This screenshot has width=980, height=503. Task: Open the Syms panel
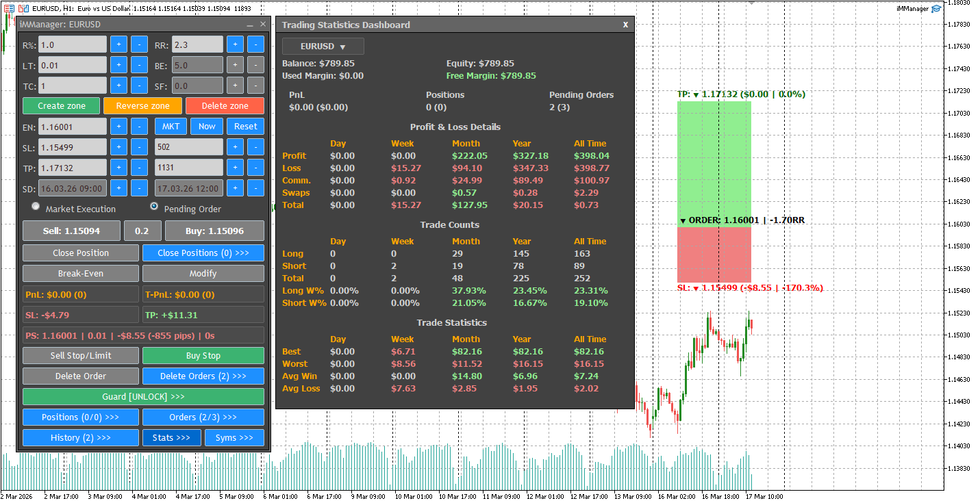pyautogui.click(x=234, y=437)
